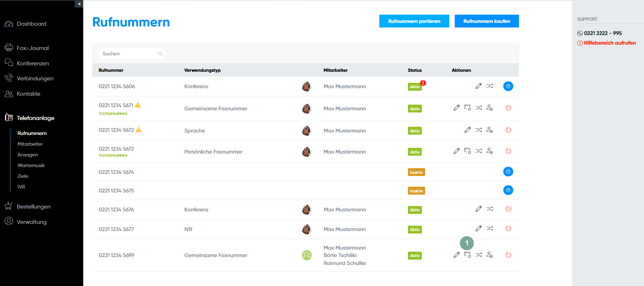Click shuffle routing icon for 0221 1234 5677
The height and width of the screenshot is (286, 644).
489,229
